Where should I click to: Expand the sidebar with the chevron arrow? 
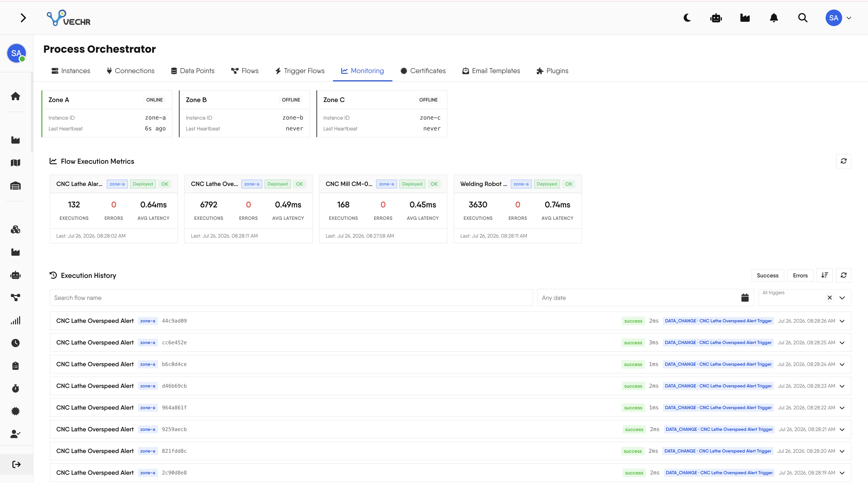[x=23, y=18]
